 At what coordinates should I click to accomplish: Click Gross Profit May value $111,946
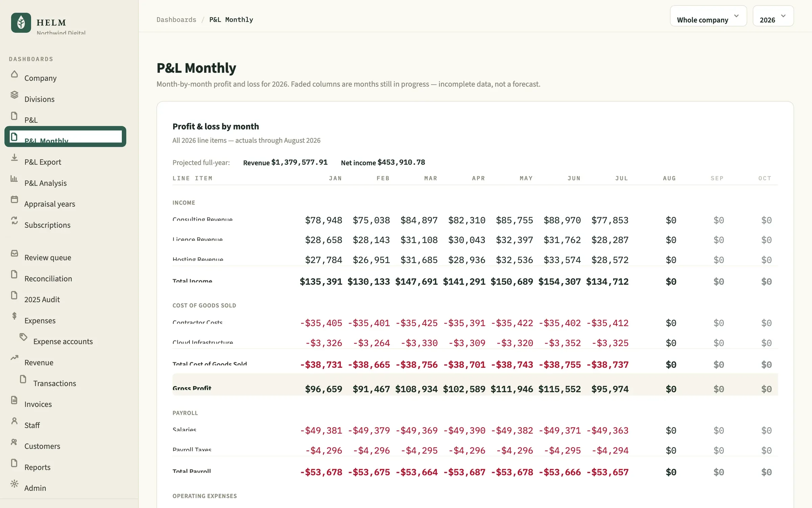[512, 389]
